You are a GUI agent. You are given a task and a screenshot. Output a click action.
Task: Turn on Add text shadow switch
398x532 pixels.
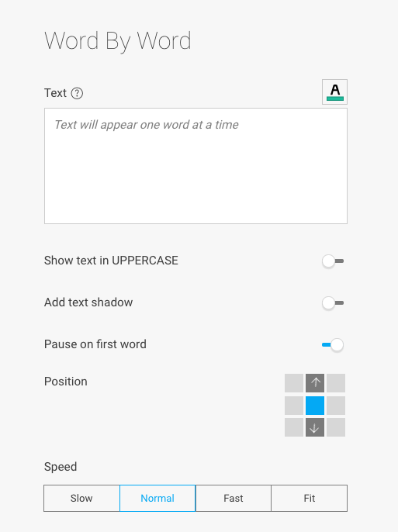coord(333,303)
